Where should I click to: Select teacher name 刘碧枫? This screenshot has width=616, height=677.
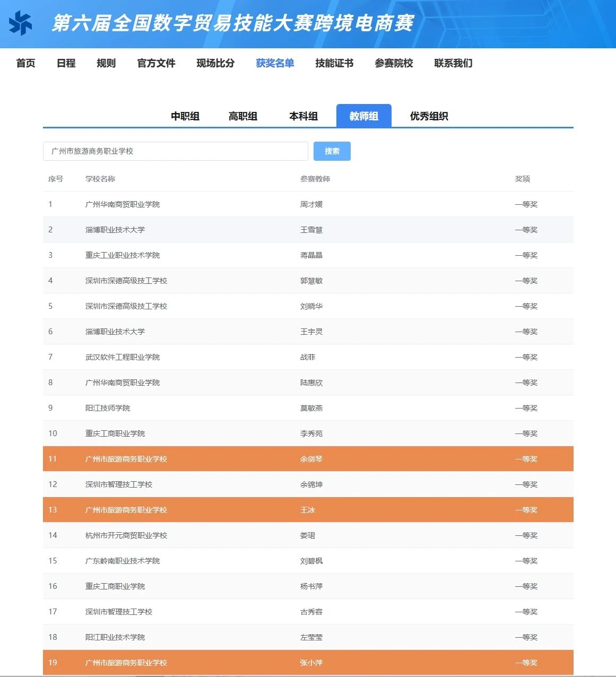[311, 561]
